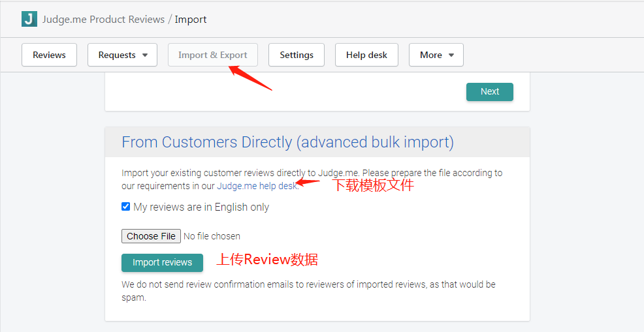Click the From Customers Directly heading
The image size is (644, 332).
(287, 142)
